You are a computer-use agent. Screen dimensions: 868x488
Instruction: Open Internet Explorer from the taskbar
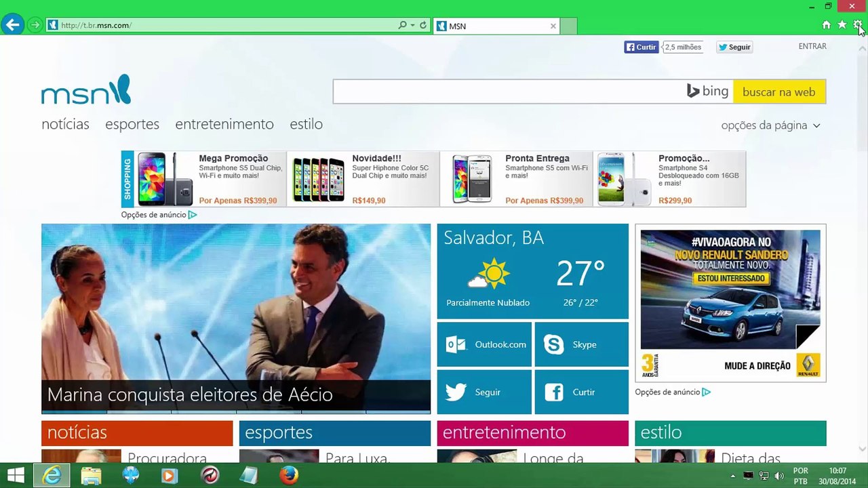tap(52, 475)
